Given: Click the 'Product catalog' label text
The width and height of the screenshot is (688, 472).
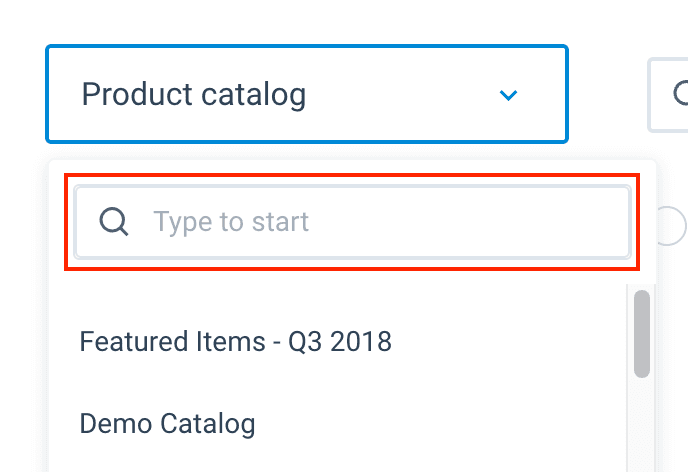Looking at the screenshot, I should click(193, 95).
